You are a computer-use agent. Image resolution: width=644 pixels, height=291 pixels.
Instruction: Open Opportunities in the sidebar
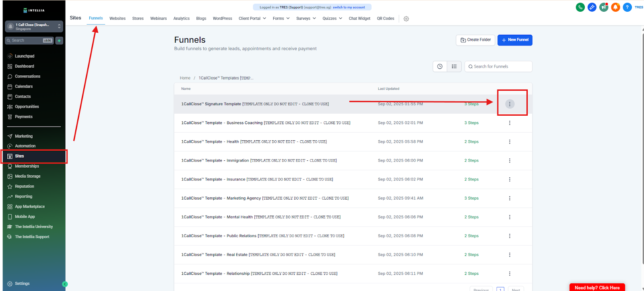[x=27, y=107]
